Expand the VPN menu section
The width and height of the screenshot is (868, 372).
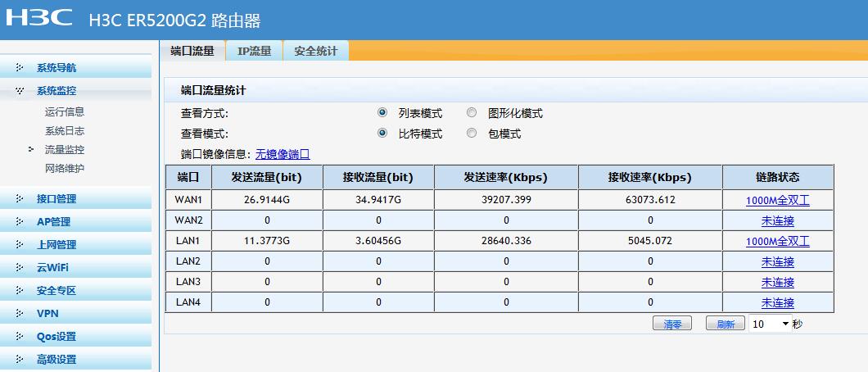click(x=76, y=313)
